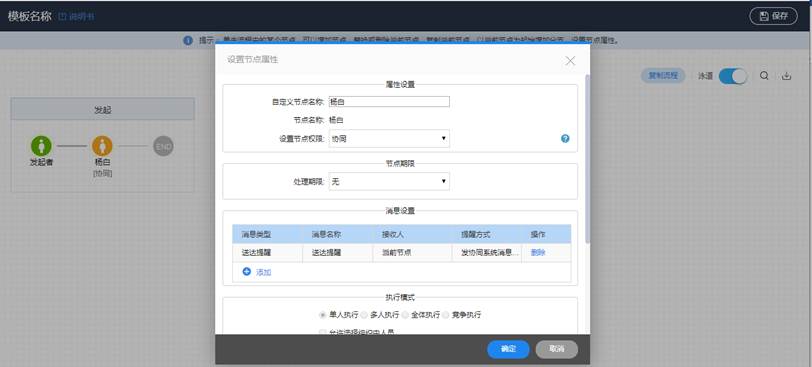Screen dimensions: 812x367
Task: Select the green 发起者 node icon
Action: coord(41,146)
